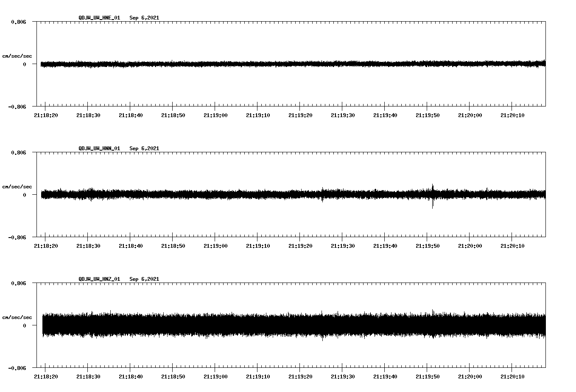Click the zero baseline label on HNZ axis
576x392 pixels.
coord(25,325)
